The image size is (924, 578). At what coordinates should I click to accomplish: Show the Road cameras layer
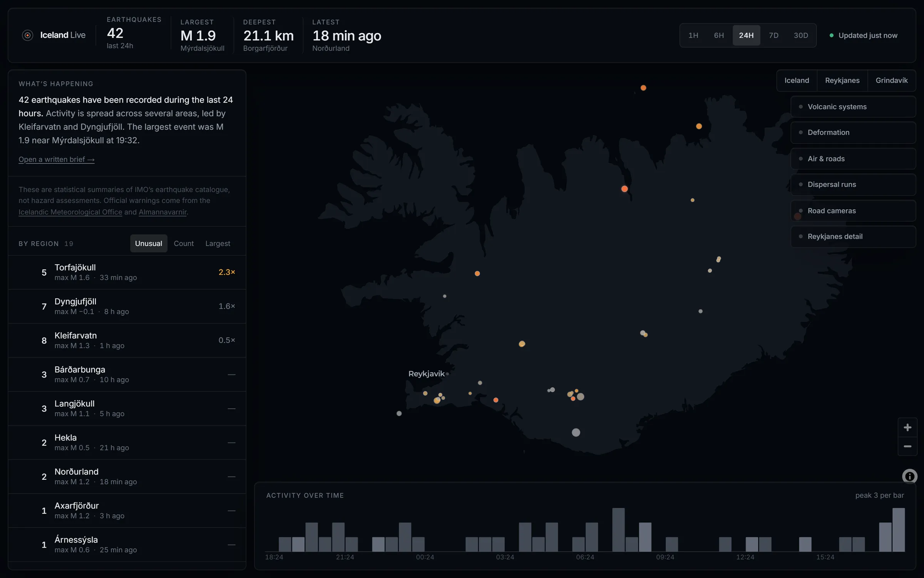pyautogui.click(x=853, y=211)
